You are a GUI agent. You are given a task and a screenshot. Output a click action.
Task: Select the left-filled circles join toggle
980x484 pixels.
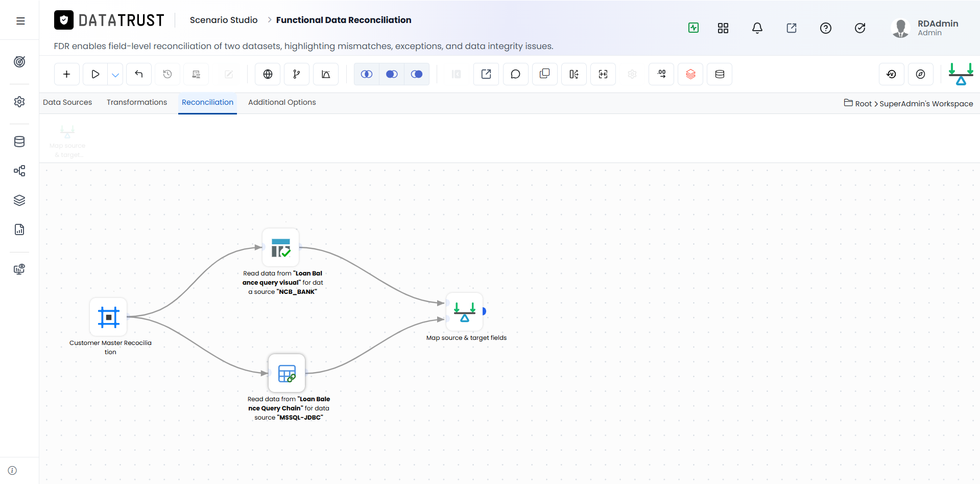(x=392, y=74)
